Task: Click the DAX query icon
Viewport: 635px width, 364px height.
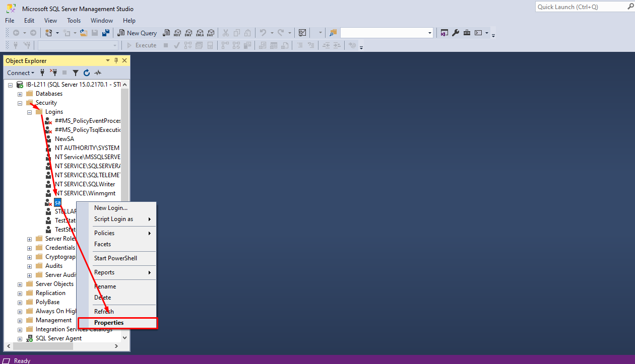Action: (x=211, y=33)
